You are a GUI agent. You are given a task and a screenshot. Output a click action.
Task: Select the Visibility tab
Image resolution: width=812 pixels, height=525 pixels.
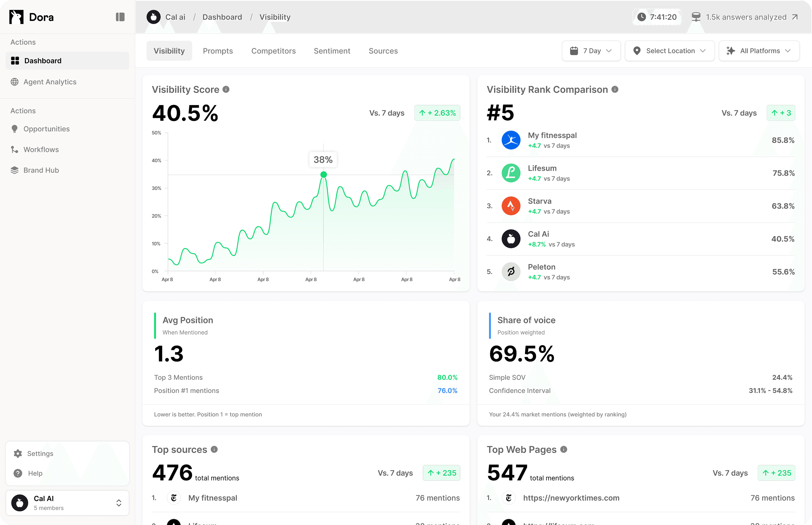pyautogui.click(x=169, y=51)
